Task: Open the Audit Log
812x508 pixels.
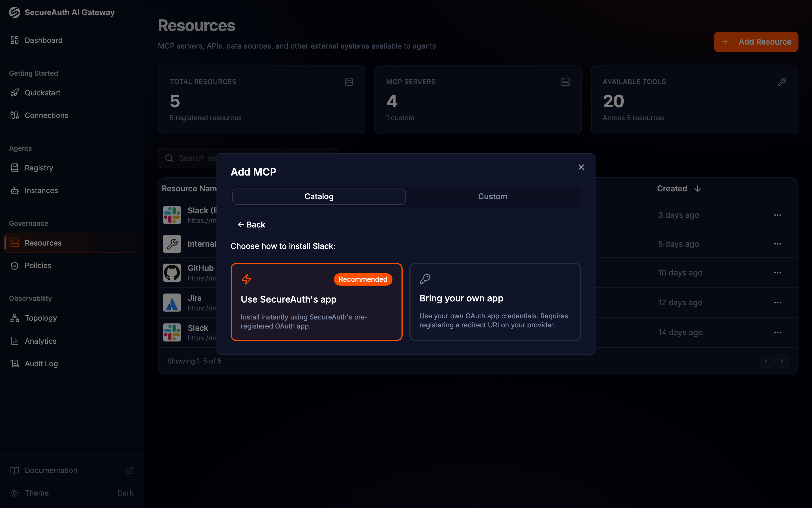Action: (72, 364)
